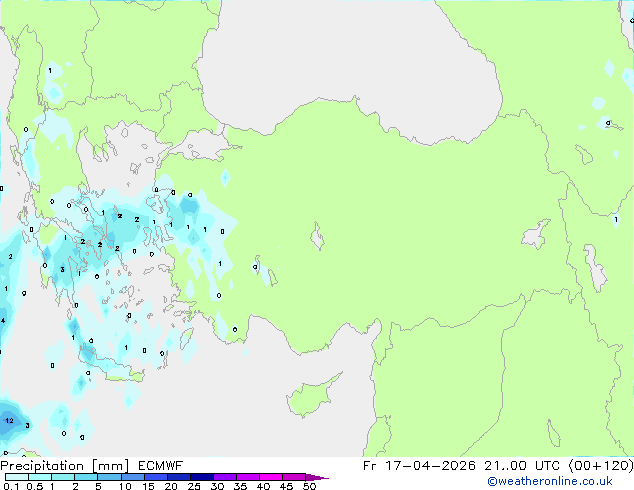
Task: Click the 'Fr' weekday abbreviation
Action: coord(370,466)
